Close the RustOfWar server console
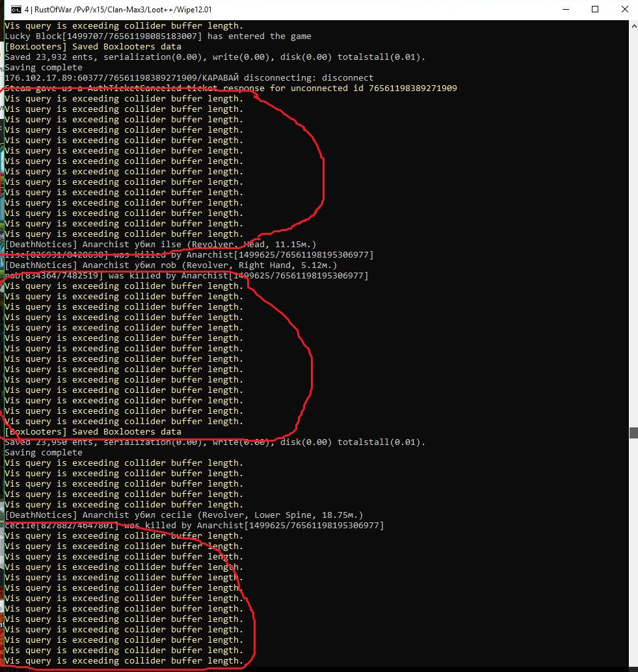 624,10
